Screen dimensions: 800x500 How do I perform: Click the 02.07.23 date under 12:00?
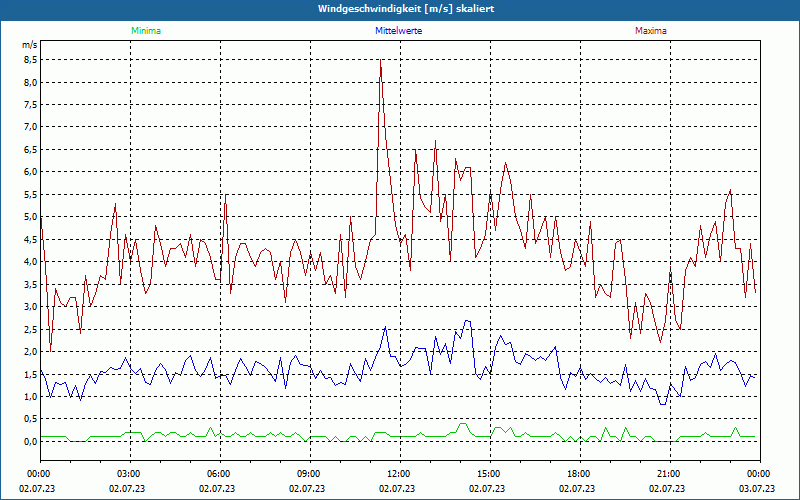click(399, 488)
